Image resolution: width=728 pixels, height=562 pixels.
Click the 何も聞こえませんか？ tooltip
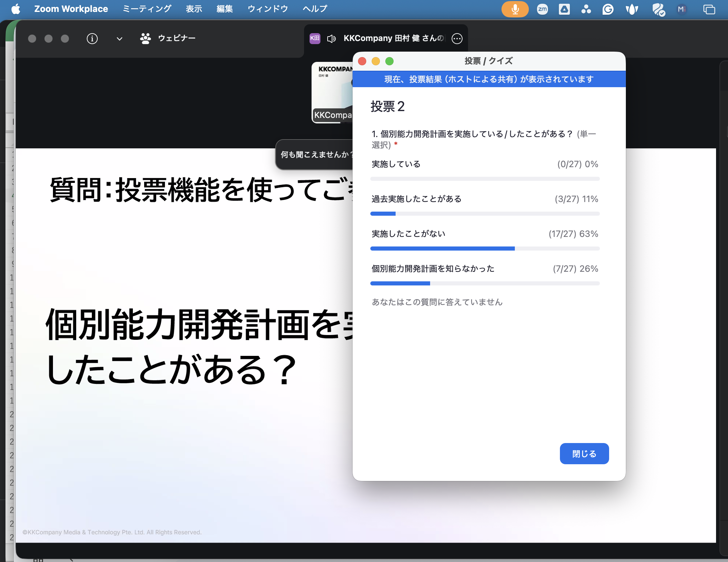tap(314, 155)
